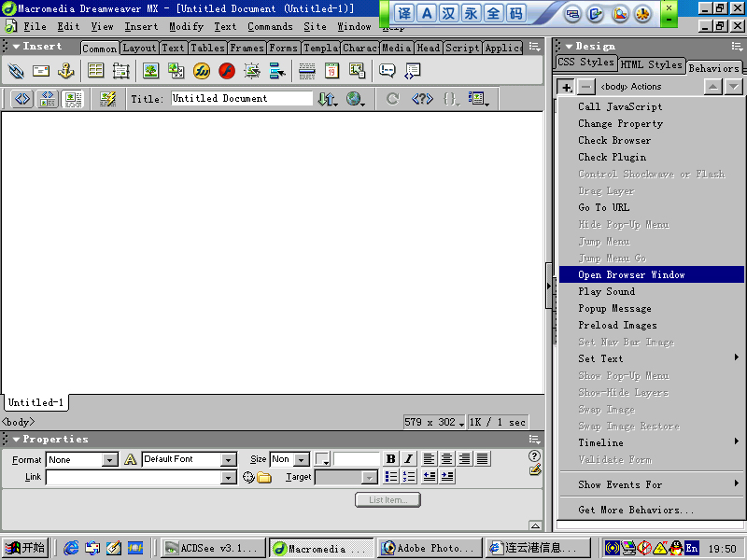747x560 pixels.
Task: Collapse the Properties panel
Action: (x=16, y=439)
